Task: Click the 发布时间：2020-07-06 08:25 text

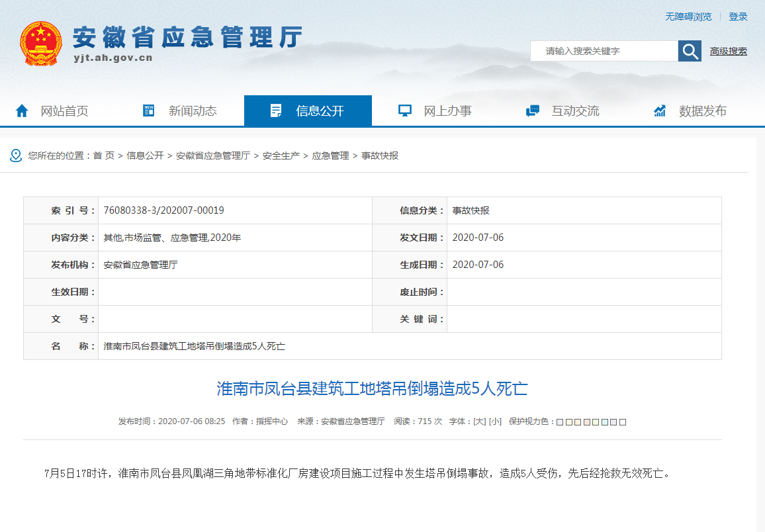Action: 171,421
